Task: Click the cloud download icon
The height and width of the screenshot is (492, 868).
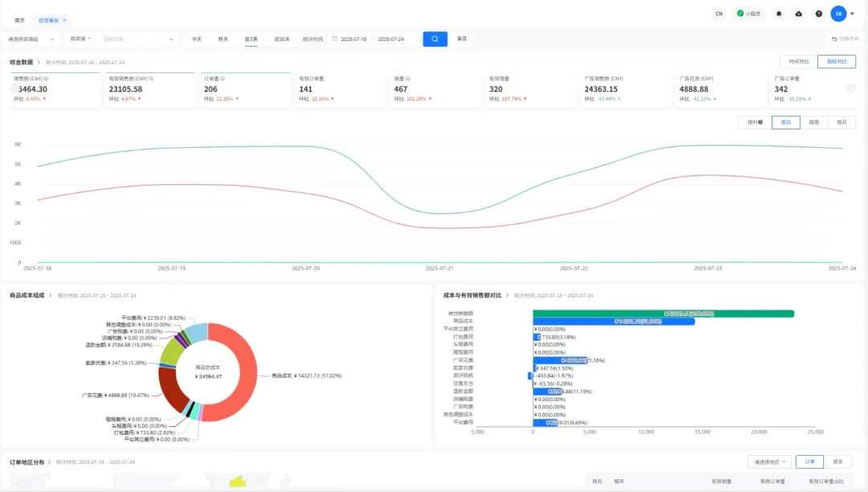Action: pos(798,14)
